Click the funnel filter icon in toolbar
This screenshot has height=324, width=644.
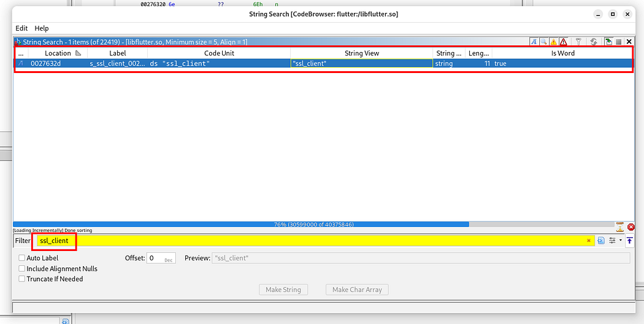pyautogui.click(x=578, y=42)
